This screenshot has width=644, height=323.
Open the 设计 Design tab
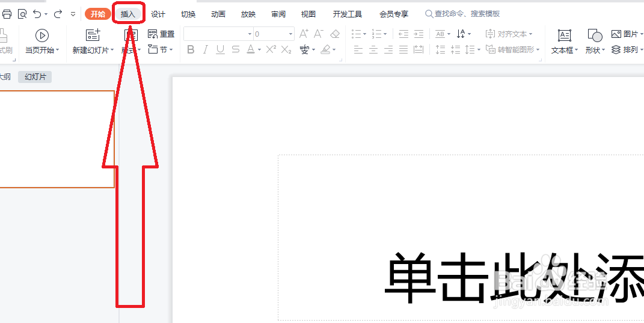158,14
